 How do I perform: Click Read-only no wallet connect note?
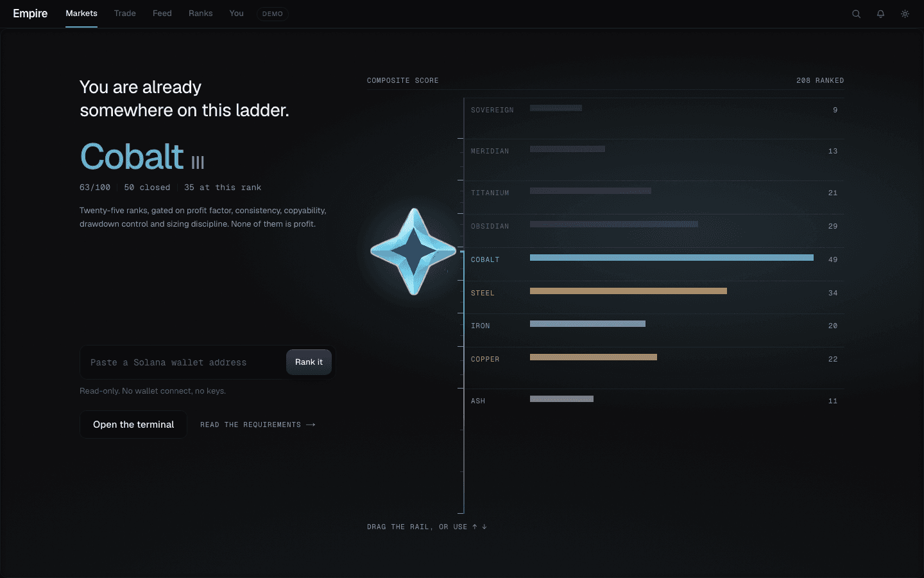click(153, 391)
